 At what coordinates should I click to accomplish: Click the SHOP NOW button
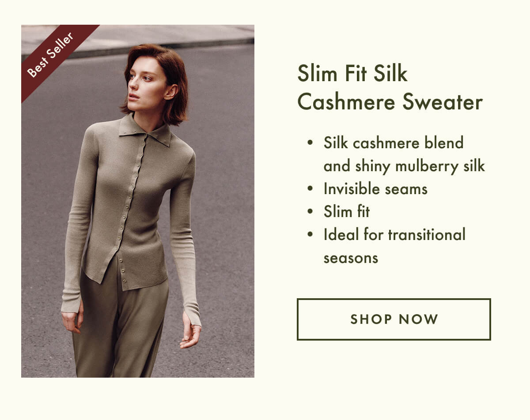pyautogui.click(x=394, y=319)
